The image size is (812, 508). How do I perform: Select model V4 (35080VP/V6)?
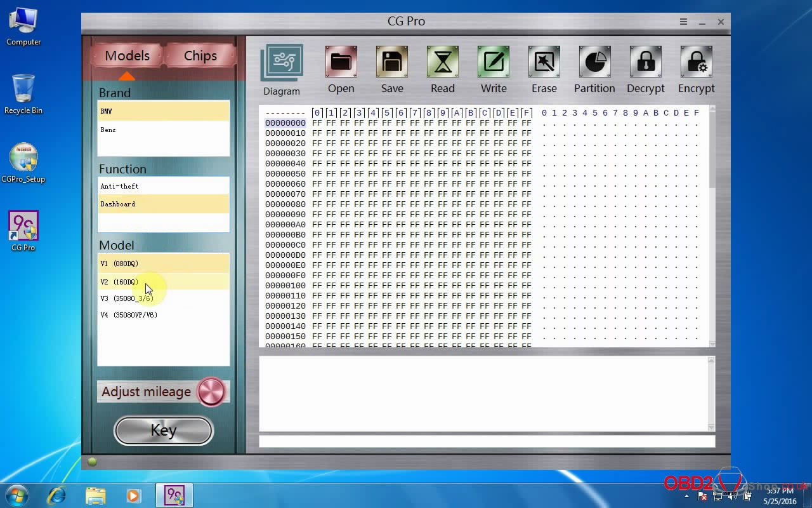point(129,315)
